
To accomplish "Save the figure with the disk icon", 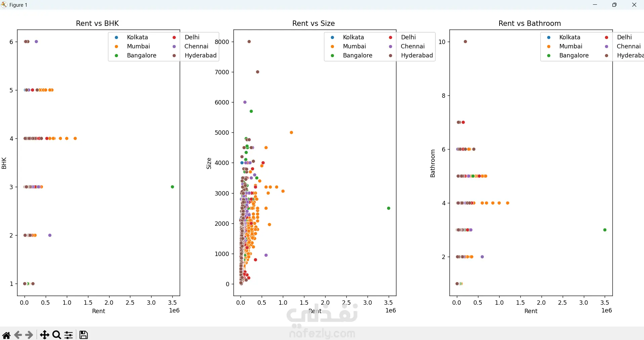I will coord(84,335).
